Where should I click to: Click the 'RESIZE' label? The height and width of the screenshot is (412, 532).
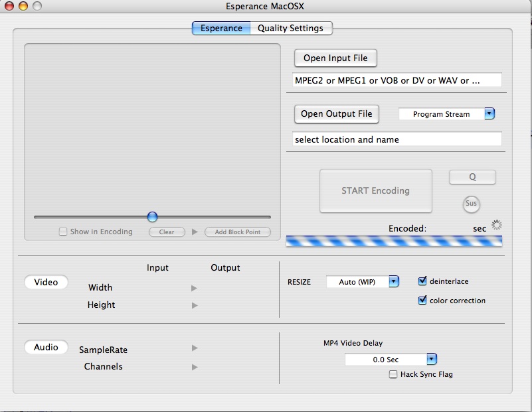(x=299, y=282)
